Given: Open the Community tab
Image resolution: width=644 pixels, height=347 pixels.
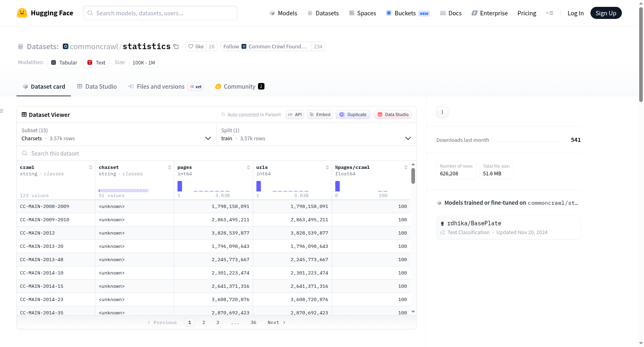Looking at the screenshot, I should pyautogui.click(x=239, y=87).
